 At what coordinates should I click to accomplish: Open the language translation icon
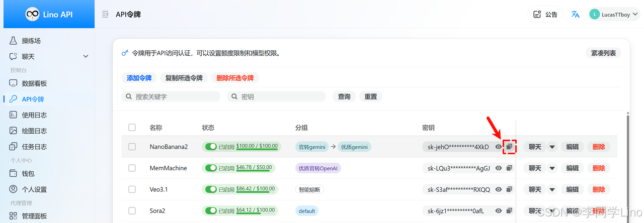[575, 15]
